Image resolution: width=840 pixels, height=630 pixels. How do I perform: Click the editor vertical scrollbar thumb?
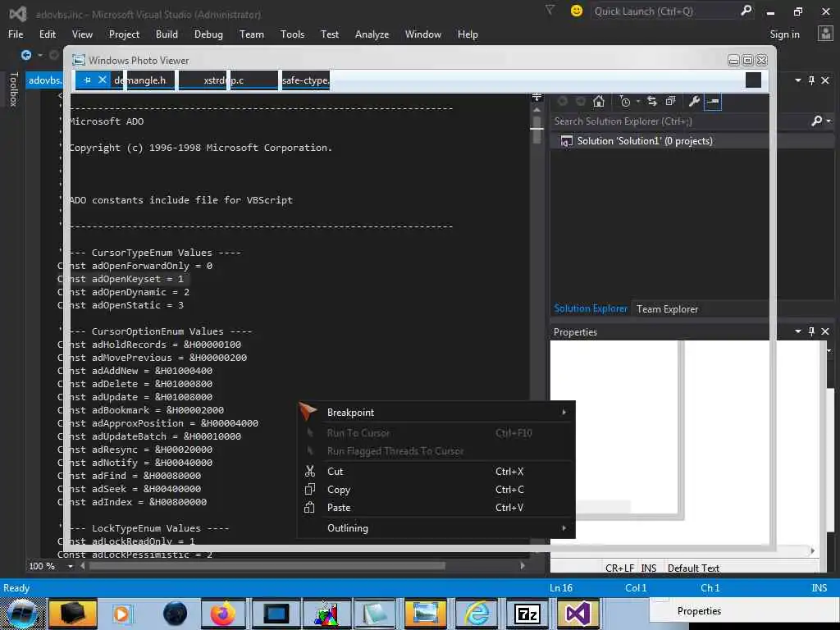point(536,129)
